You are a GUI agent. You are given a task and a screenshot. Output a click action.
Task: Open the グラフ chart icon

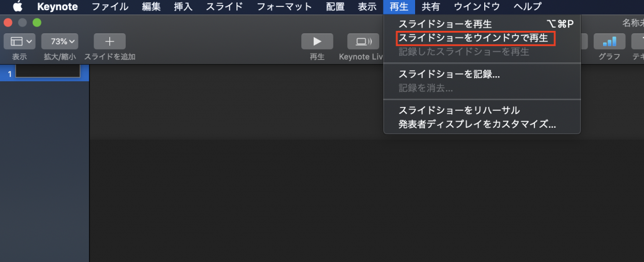609,42
